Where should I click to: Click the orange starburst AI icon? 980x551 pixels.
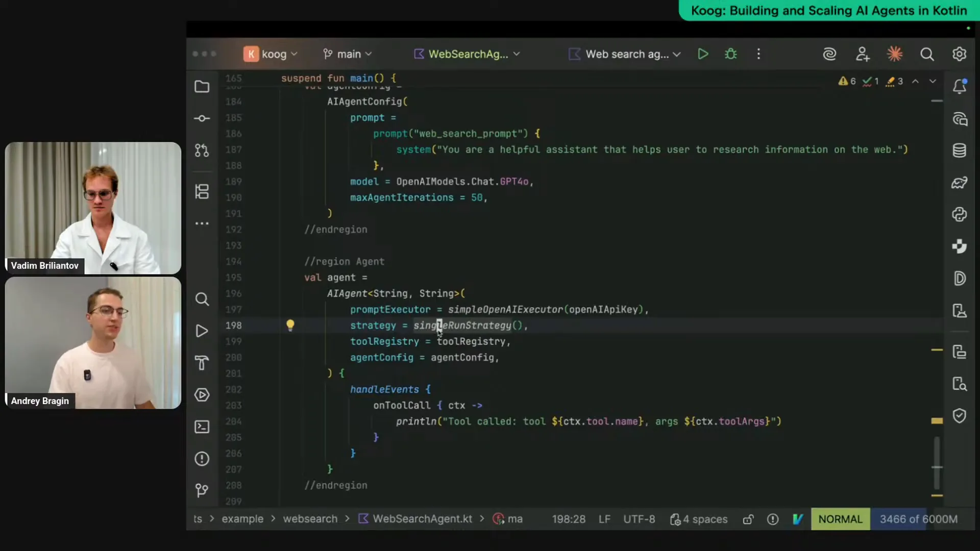pyautogui.click(x=895, y=54)
